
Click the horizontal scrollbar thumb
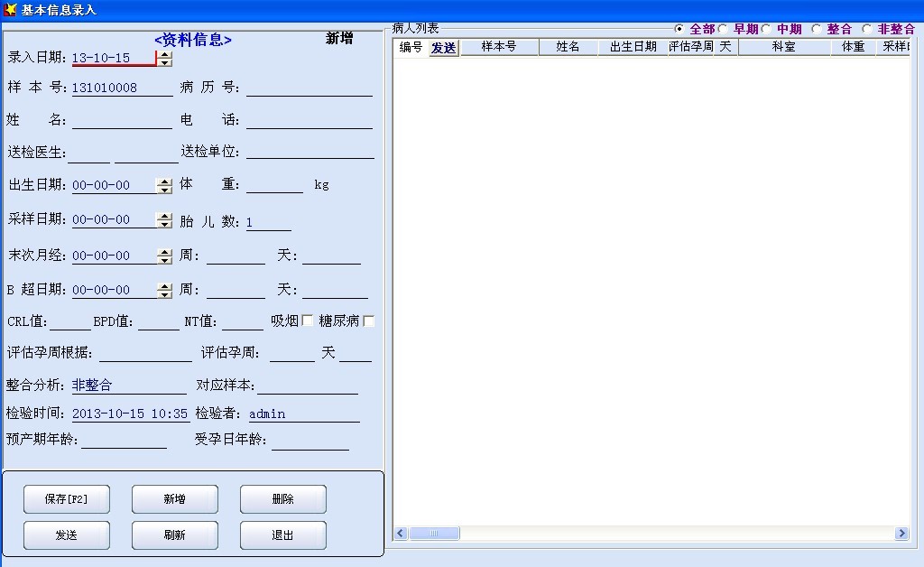tap(434, 534)
